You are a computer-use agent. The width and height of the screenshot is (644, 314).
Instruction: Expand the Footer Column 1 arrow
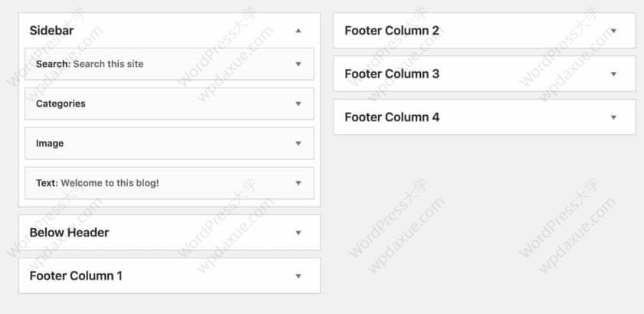pos(298,276)
